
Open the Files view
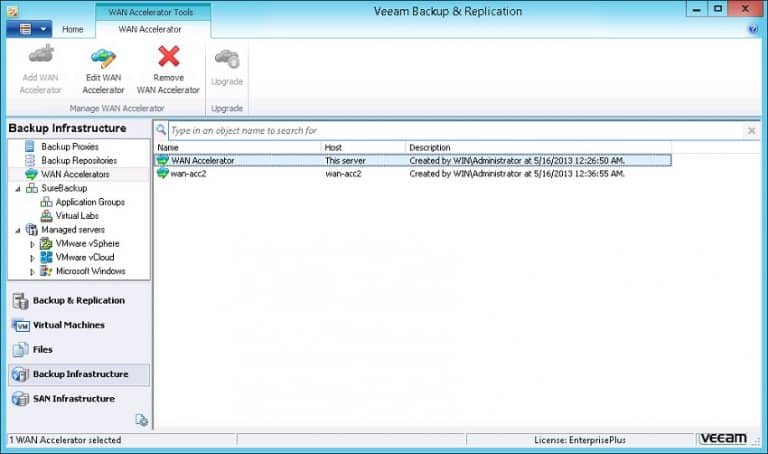point(79,350)
